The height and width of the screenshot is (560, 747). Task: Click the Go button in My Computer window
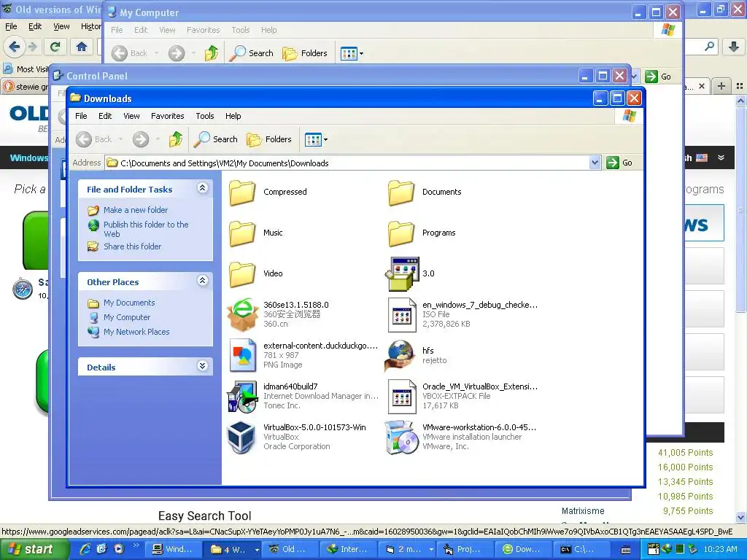tap(659, 76)
